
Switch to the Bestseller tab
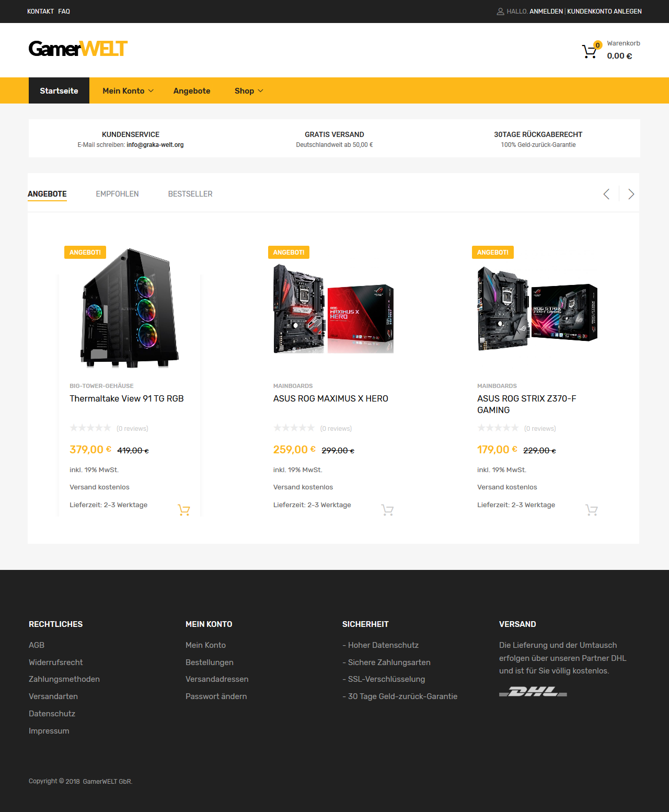tap(190, 194)
